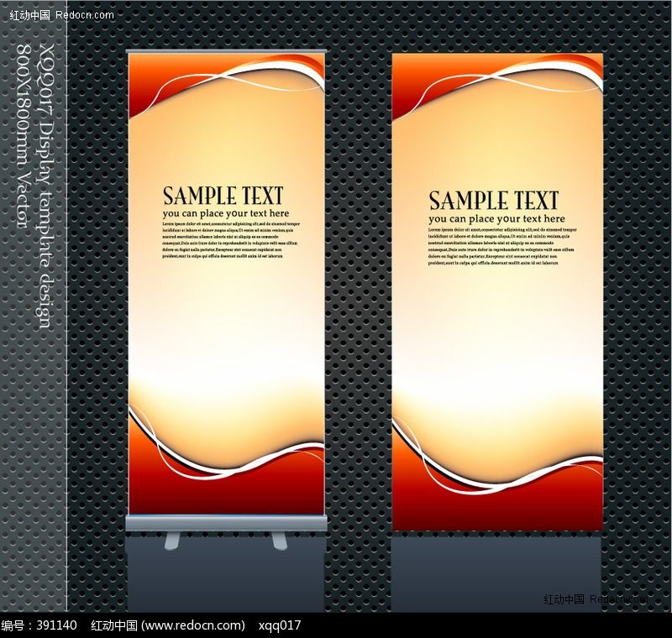Click the 编号：391140 label in the bottom bar
The image size is (672, 638).
39,625
